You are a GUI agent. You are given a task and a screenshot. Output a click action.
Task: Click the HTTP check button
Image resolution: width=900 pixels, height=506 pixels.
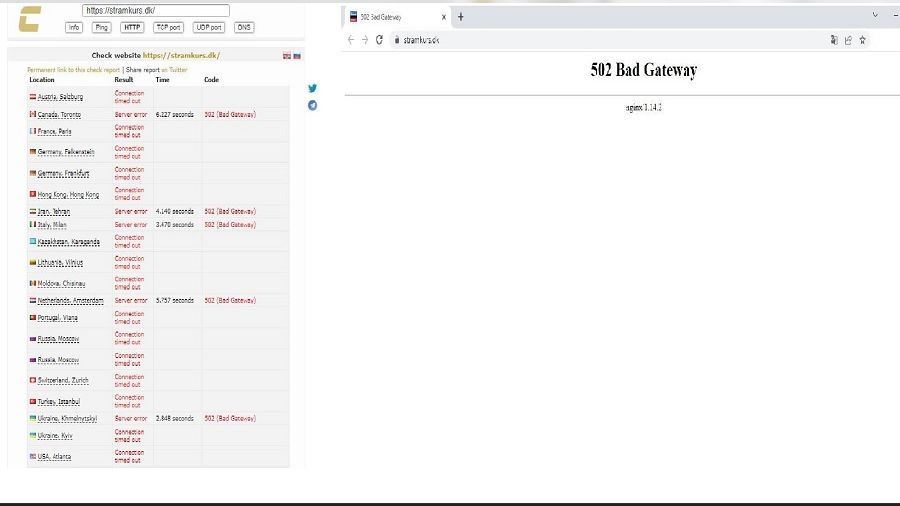(x=132, y=27)
